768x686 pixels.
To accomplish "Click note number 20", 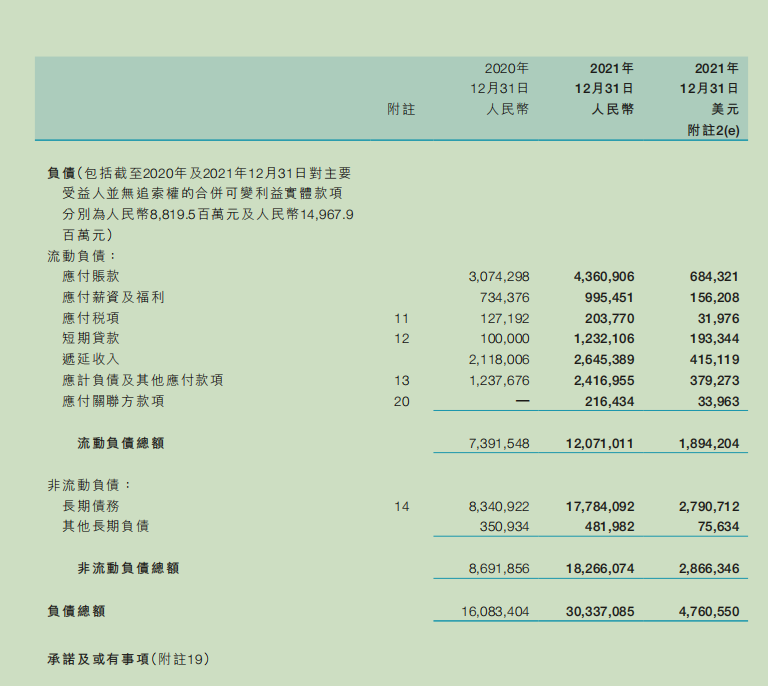I will click(x=402, y=402).
